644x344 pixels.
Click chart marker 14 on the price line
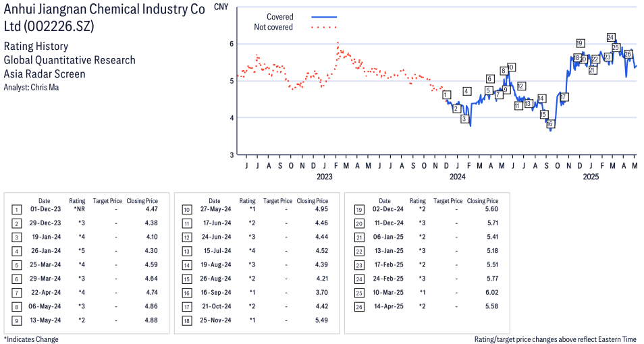coord(542,98)
